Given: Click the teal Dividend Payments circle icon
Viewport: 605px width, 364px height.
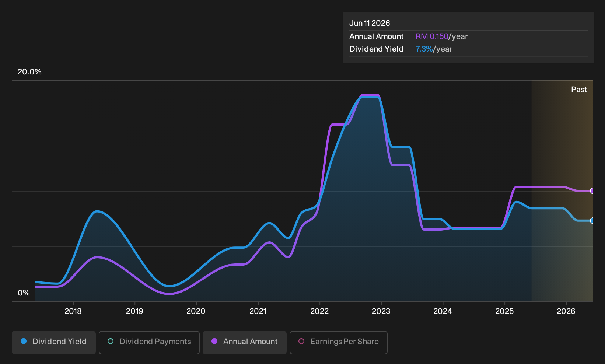Looking at the screenshot, I should (111, 342).
